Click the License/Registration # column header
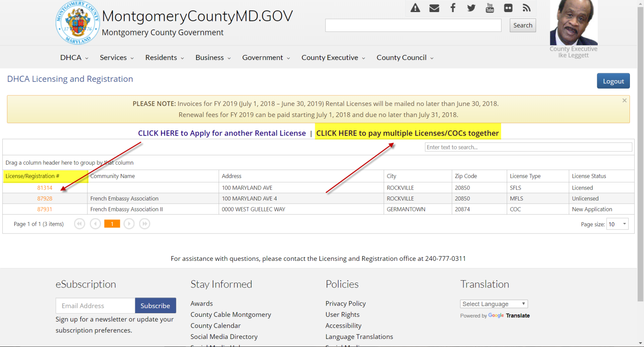 (x=33, y=176)
